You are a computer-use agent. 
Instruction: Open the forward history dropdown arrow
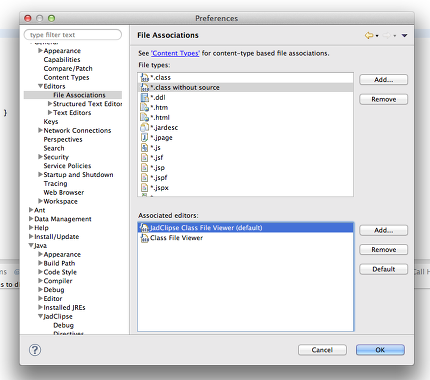(x=394, y=36)
